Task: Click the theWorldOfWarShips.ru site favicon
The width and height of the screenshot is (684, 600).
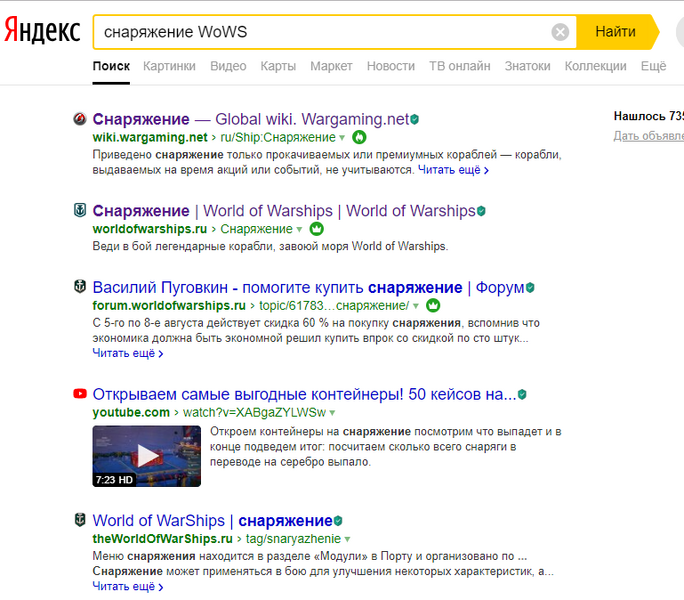Action: (80, 520)
